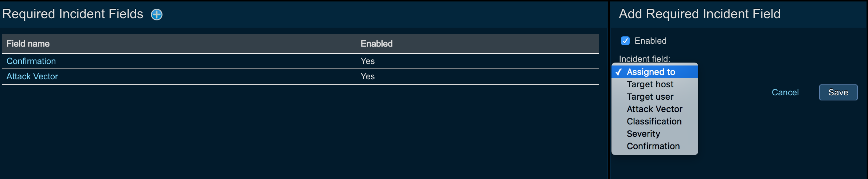868x179 pixels.
Task: Choose 'Target user' from the dropdown list
Action: pos(650,97)
